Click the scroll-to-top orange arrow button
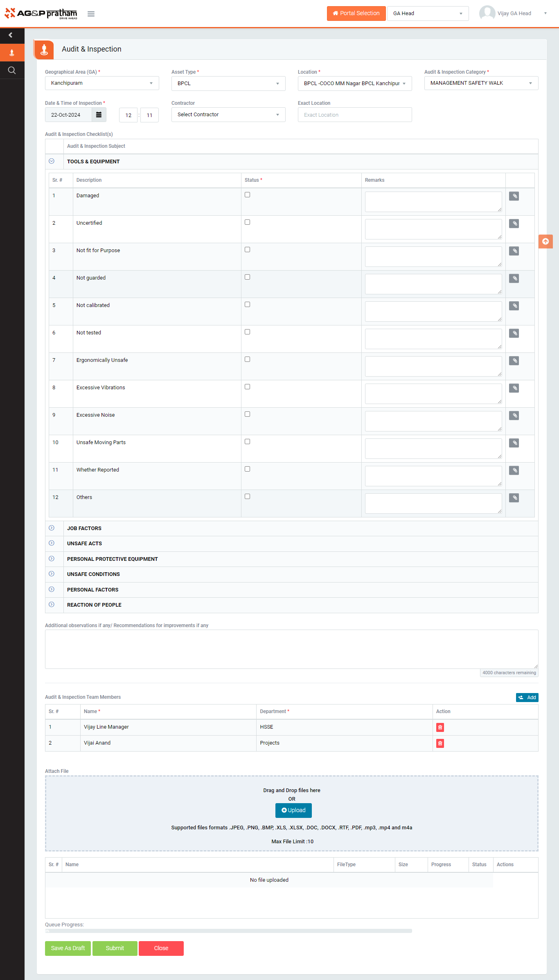The width and height of the screenshot is (559, 980). [x=545, y=242]
